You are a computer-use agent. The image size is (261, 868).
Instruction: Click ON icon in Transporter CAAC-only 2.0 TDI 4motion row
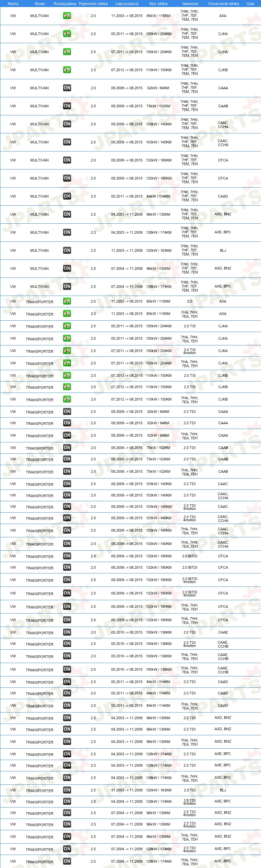(67, 507)
